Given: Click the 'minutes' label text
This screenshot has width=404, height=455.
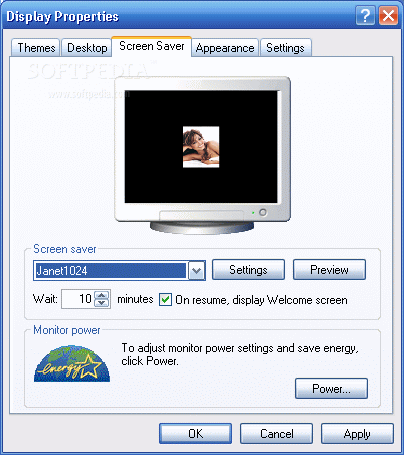Looking at the screenshot, I should [x=135, y=299].
